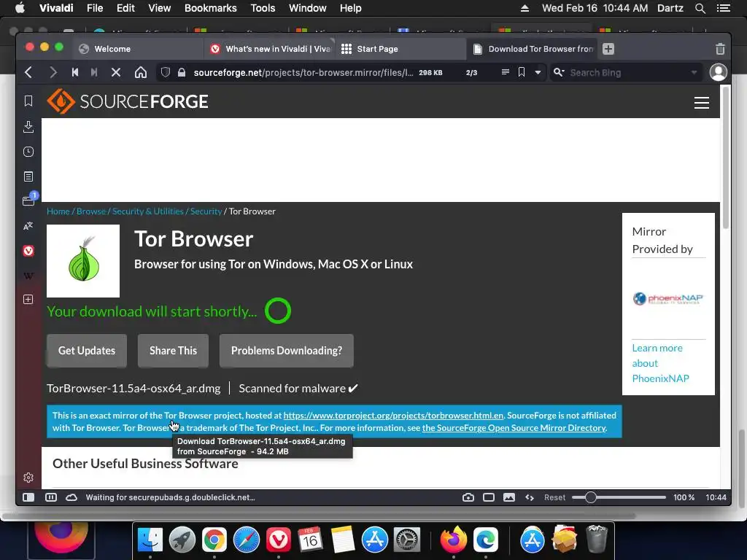Viewport: 747px width, 560px height.
Task: Add a new web panel
Action: point(28,299)
